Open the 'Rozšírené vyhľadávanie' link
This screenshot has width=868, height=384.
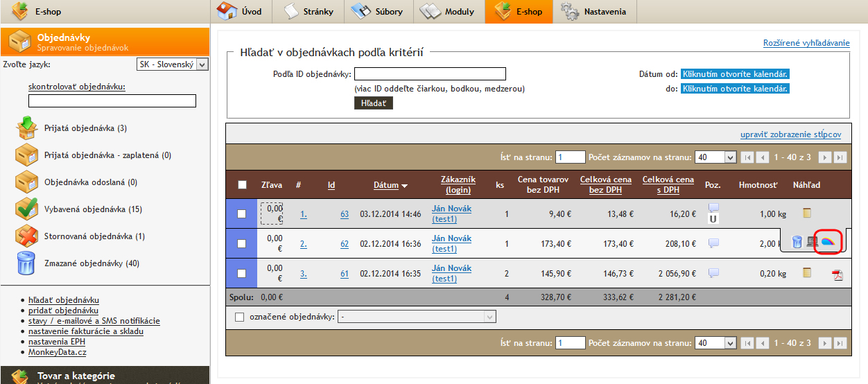(x=806, y=43)
